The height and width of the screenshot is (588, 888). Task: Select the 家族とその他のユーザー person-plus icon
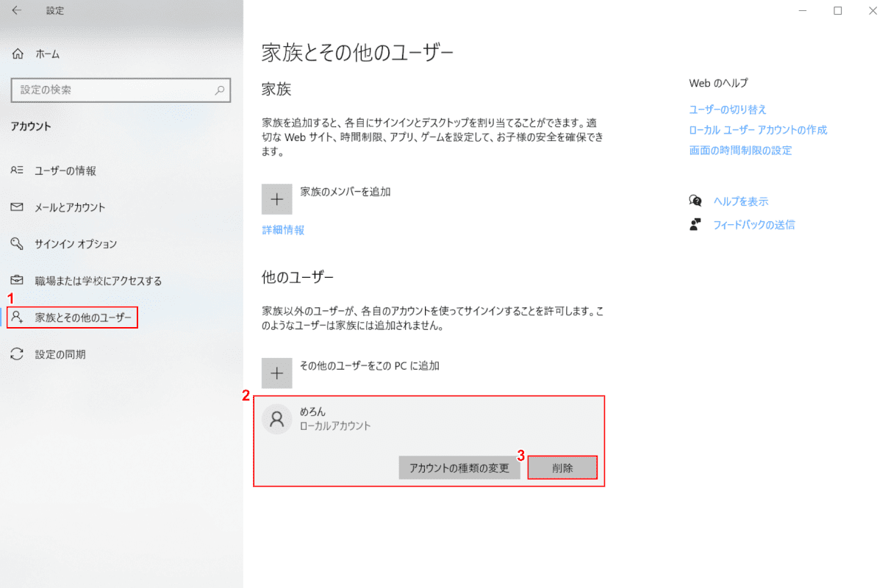(x=18, y=318)
